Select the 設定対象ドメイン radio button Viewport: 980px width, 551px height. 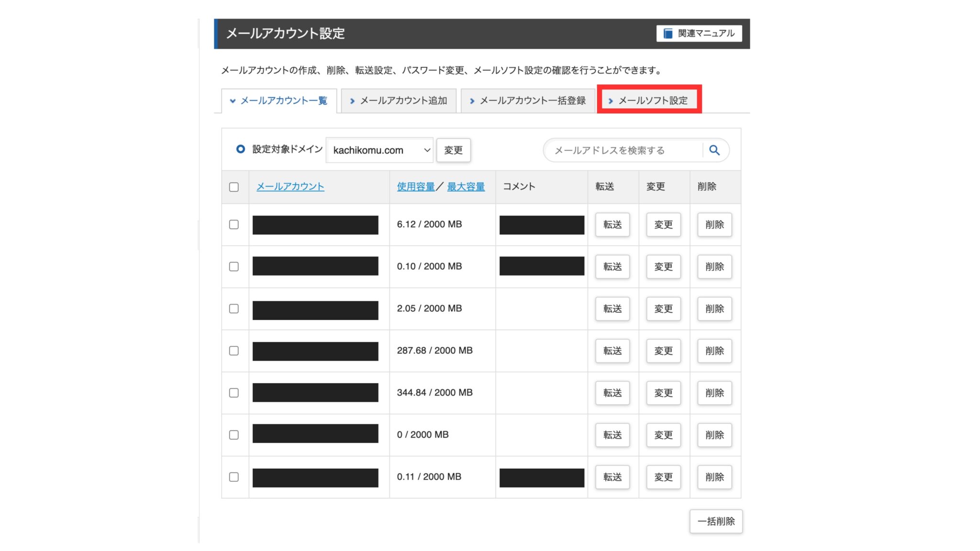point(241,149)
